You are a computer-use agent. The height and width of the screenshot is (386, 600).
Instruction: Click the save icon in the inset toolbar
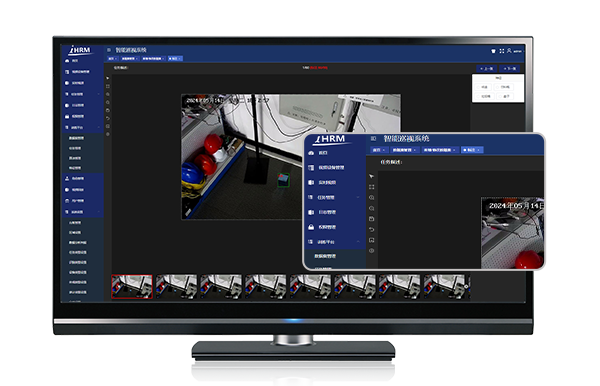click(x=371, y=219)
